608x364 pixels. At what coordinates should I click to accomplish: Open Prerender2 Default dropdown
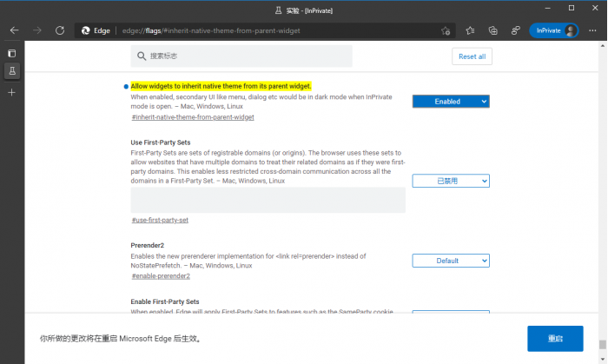pyautogui.click(x=450, y=261)
